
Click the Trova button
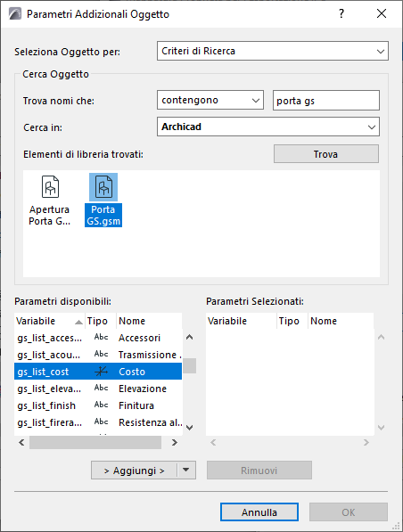(326, 154)
